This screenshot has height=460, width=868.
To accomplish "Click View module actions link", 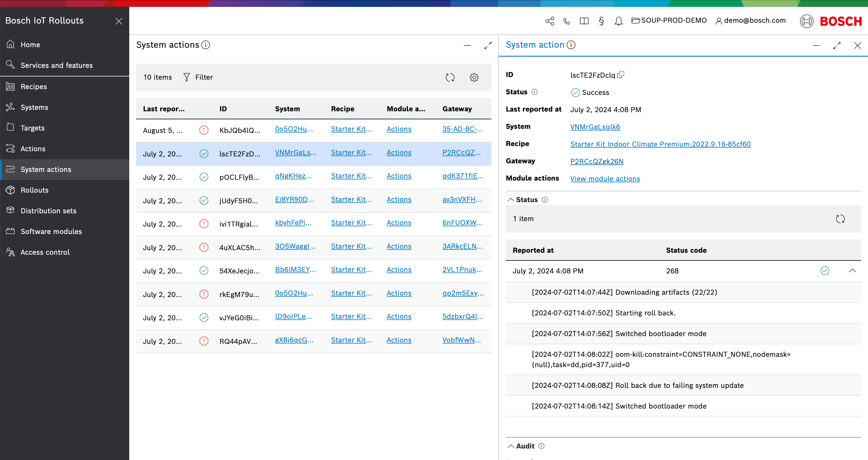I will pyautogui.click(x=605, y=179).
